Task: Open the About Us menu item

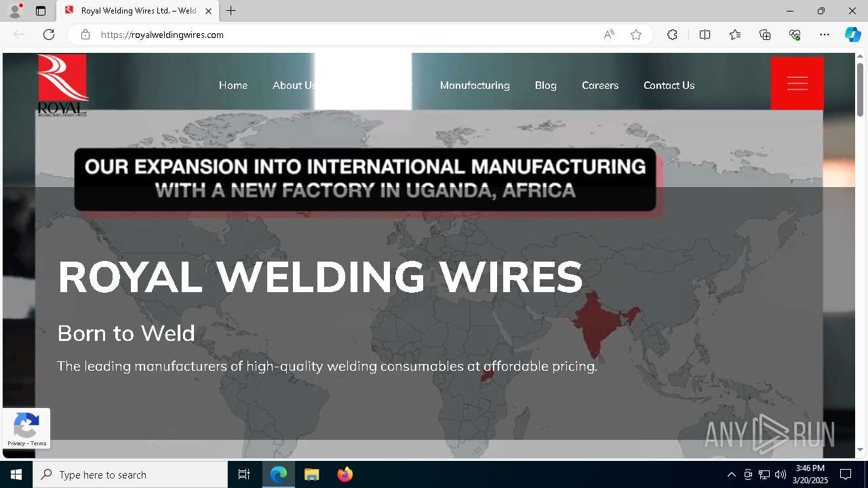Action: pos(294,85)
